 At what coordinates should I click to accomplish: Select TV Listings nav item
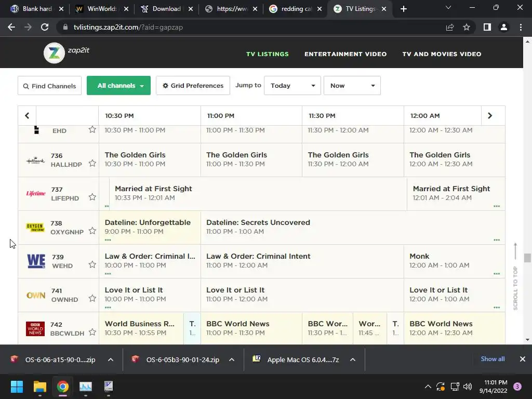click(268, 54)
